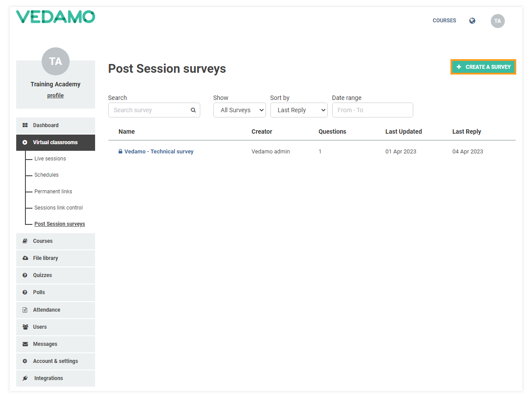Image resolution: width=532 pixels, height=398 pixels.
Task: Open Quizzes section
Action: tap(56, 275)
